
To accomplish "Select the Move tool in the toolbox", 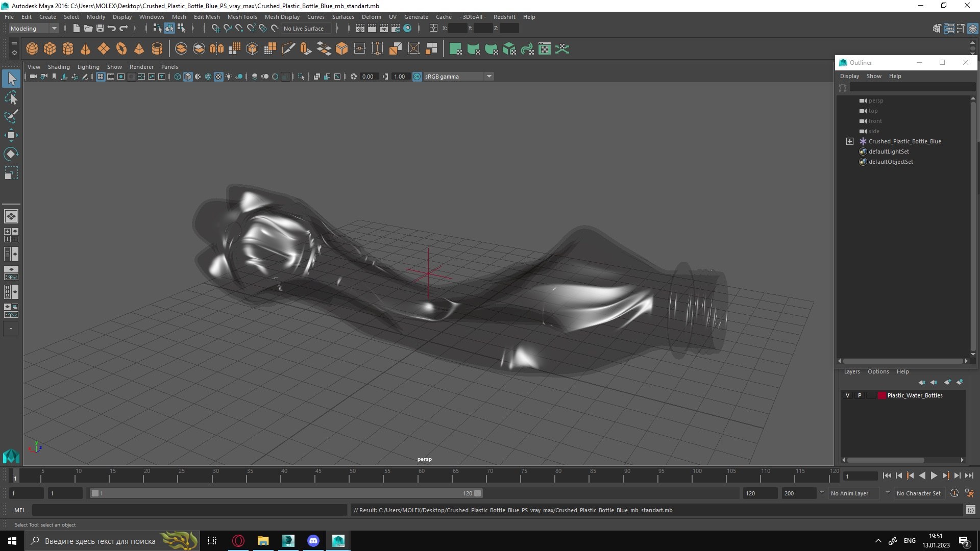I will 11,135.
